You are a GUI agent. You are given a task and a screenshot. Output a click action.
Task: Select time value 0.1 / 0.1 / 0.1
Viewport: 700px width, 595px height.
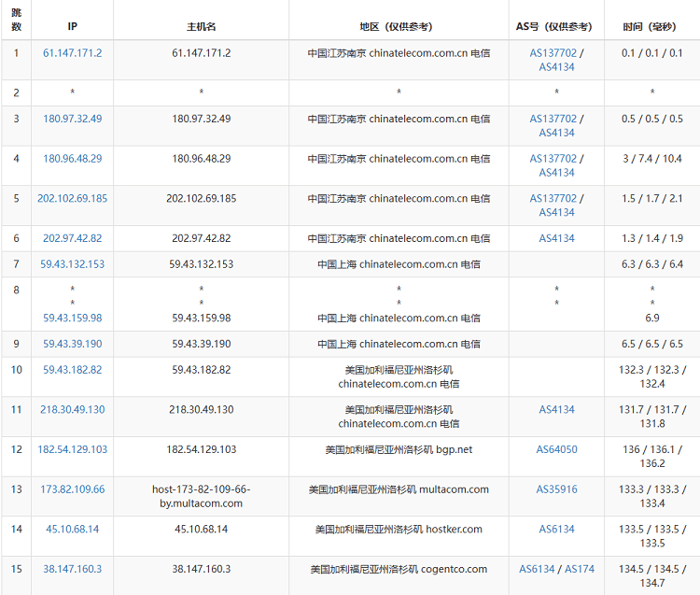pos(651,53)
